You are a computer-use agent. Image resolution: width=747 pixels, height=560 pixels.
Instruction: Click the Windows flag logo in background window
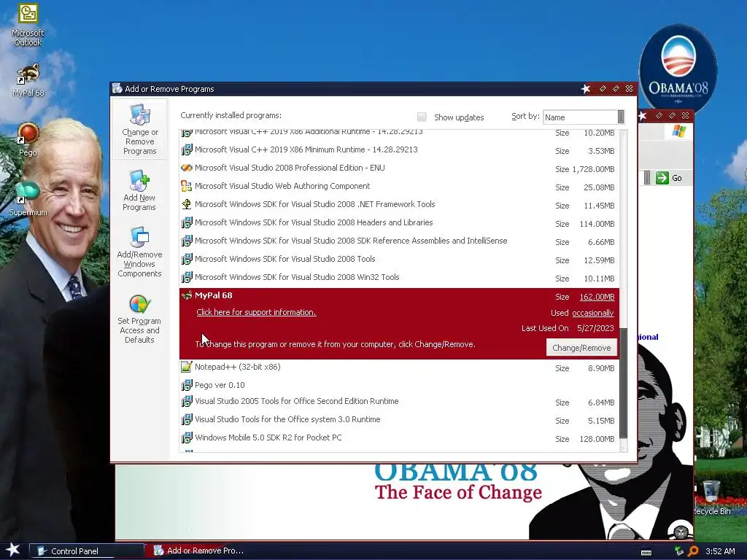click(x=679, y=131)
